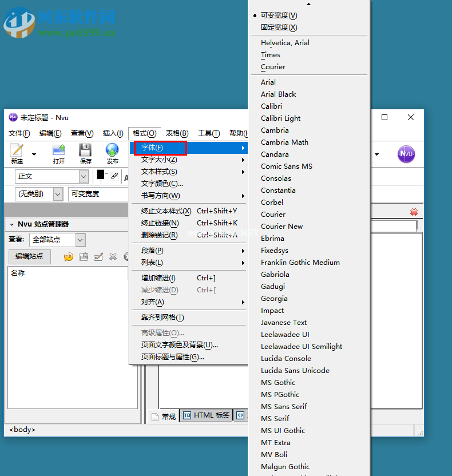Click the site manager delete icon
The image size is (452, 476).
coord(113,257)
